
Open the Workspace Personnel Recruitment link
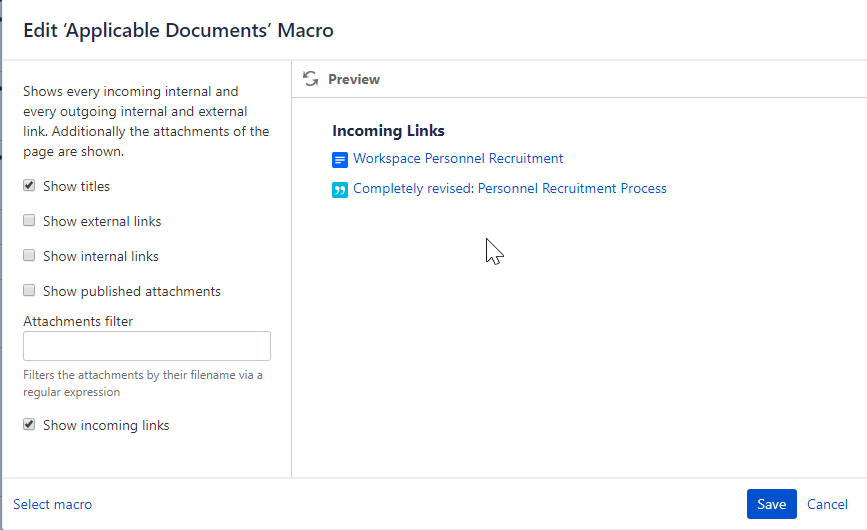click(458, 158)
